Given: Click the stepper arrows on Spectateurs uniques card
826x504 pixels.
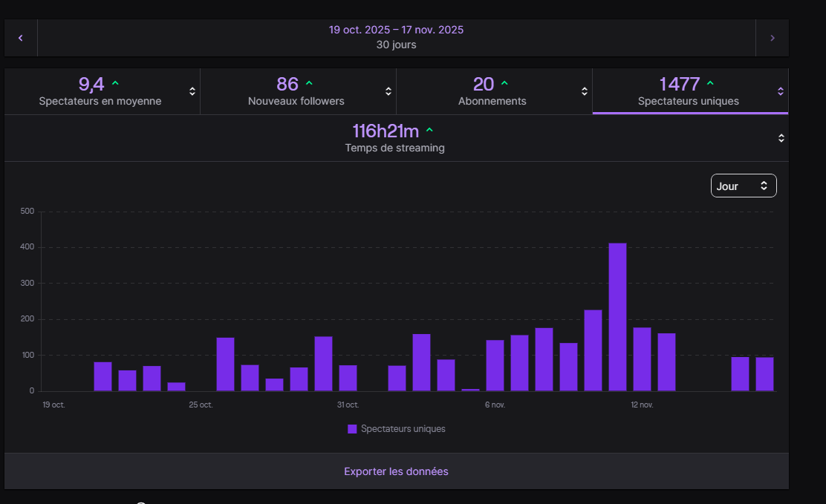Looking at the screenshot, I should [x=780, y=91].
